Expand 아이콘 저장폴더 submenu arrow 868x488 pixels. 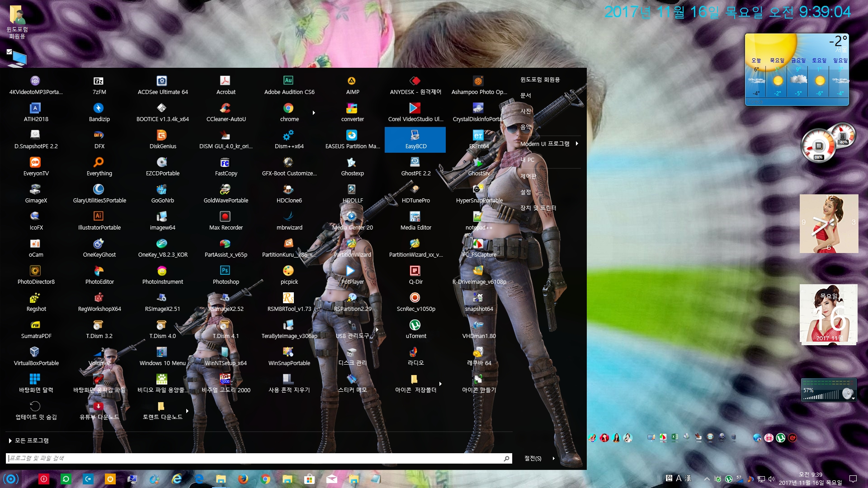tap(440, 384)
